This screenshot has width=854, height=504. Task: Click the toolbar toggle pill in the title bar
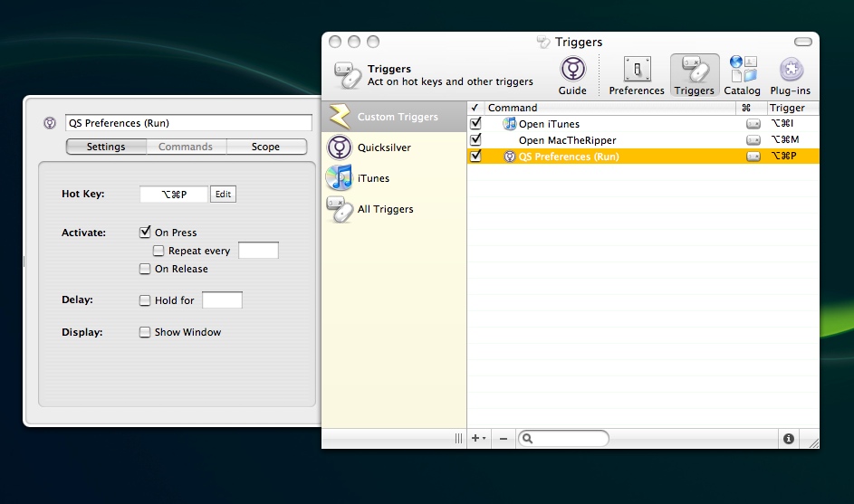point(803,42)
